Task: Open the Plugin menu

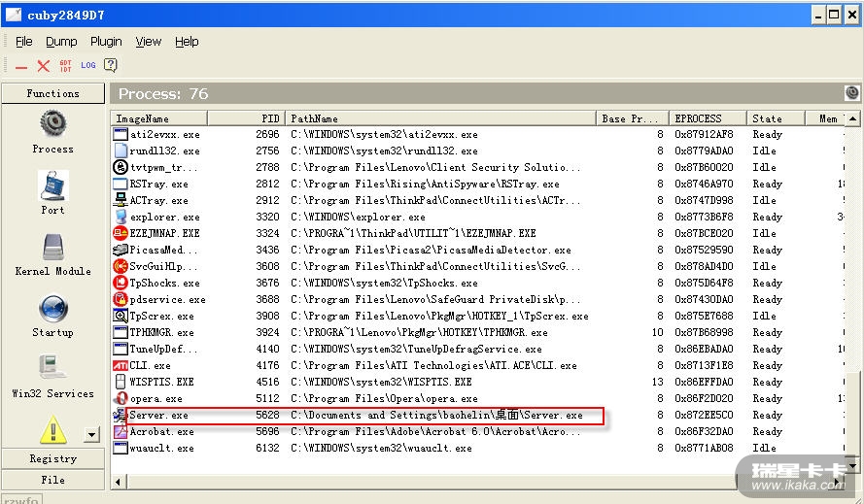Action: 106,42
